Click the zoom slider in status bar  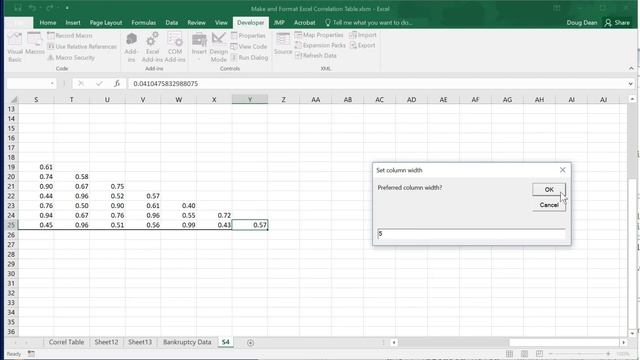point(579,353)
